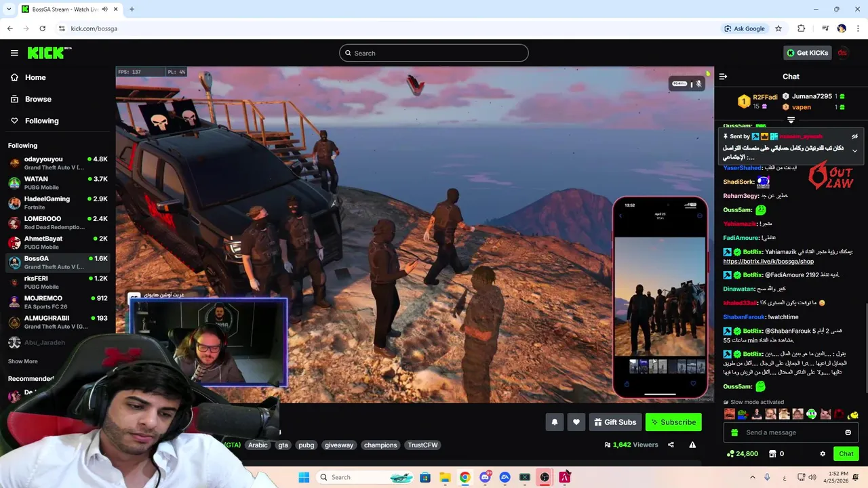Select the TrustCFW stream tag
868x488 pixels.
422,445
